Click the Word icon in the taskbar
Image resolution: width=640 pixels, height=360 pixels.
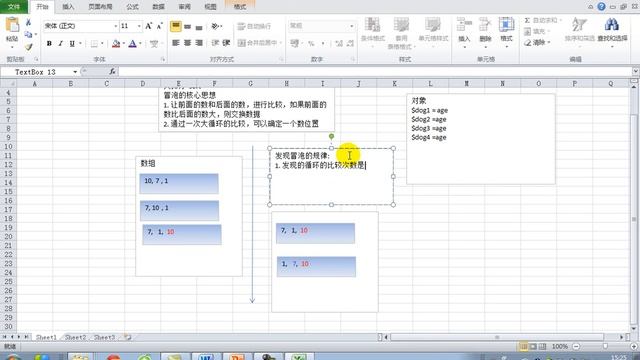click(206, 357)
